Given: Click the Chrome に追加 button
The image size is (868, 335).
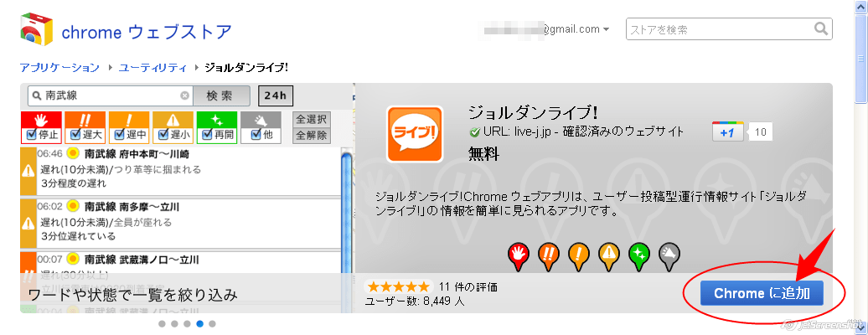Looking at the screenshot, I should (762, 293).
